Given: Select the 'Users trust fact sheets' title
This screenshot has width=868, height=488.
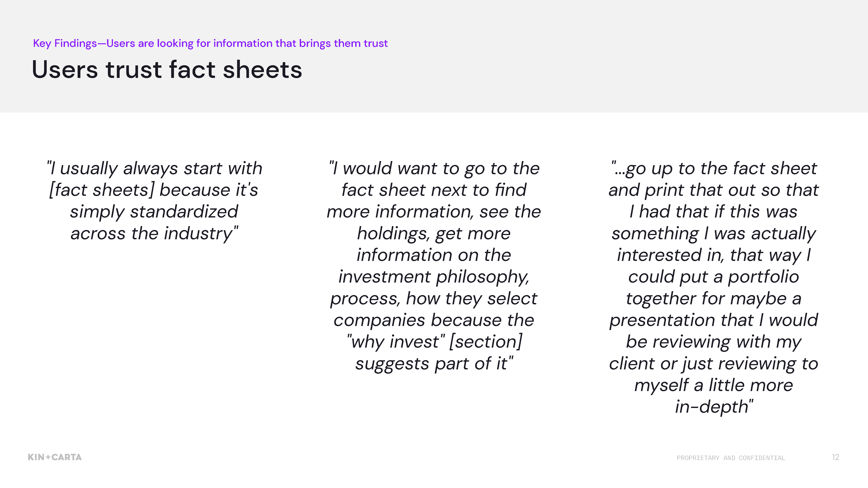Looking at the screenshot, I should tap(167, 70).
